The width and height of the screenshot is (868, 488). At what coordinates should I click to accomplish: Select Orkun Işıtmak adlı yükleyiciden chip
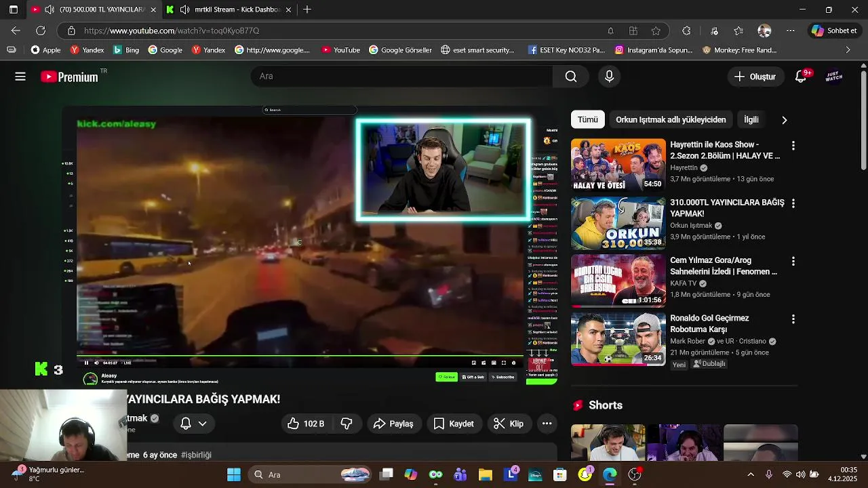pyautogui.click(x=671, y=119)
